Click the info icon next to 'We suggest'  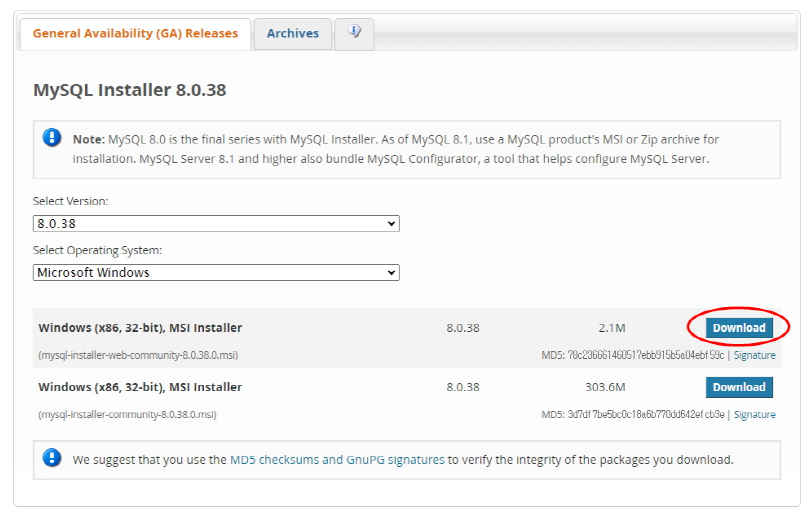click(52, 458)
